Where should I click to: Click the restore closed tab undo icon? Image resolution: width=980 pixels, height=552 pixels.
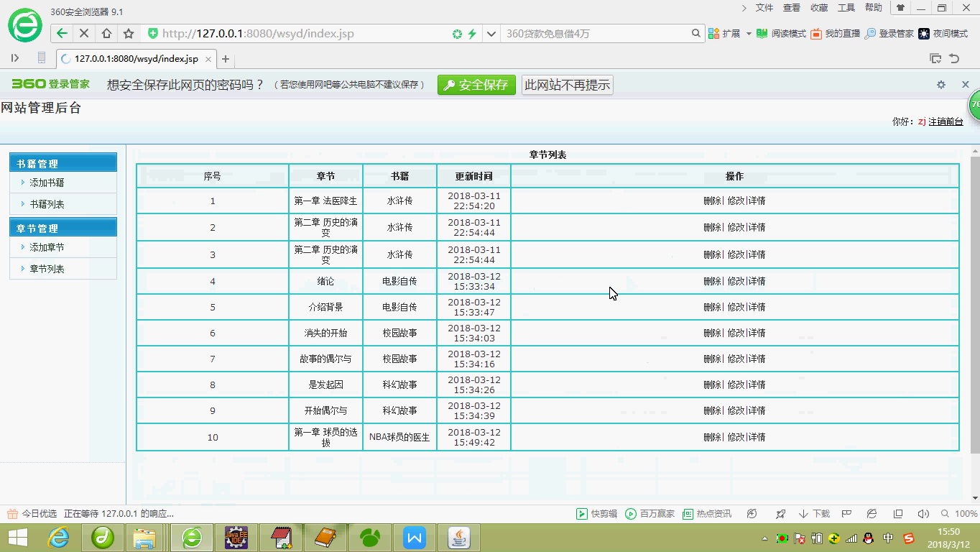coord(955,58)
